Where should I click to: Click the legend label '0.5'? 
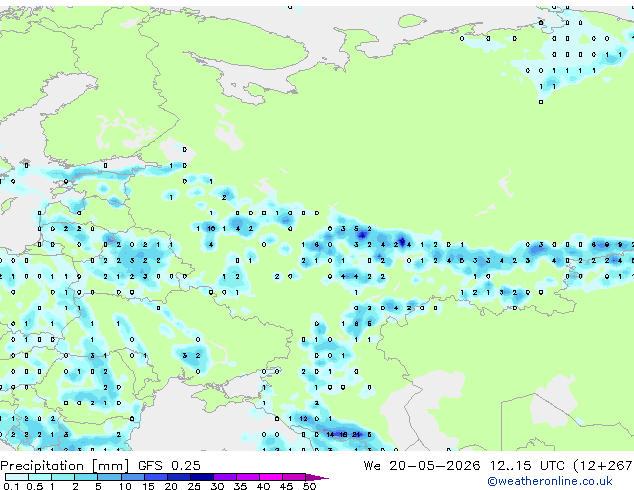35,486
